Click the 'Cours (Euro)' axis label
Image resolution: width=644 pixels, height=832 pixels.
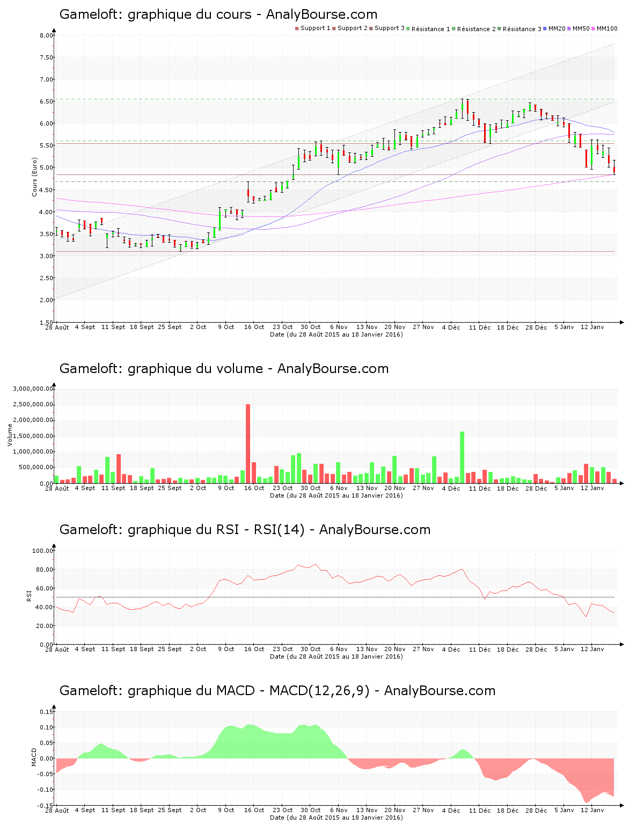tap(35, 177)
